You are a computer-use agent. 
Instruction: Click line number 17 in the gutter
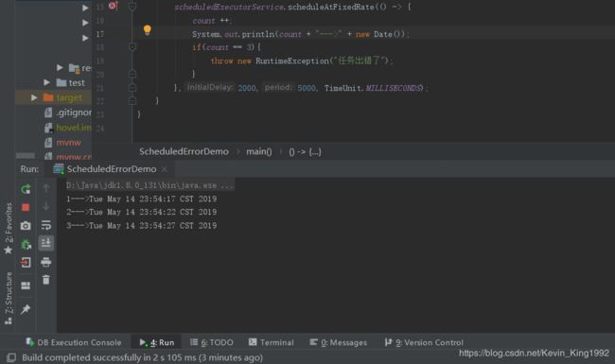[100, 34]
